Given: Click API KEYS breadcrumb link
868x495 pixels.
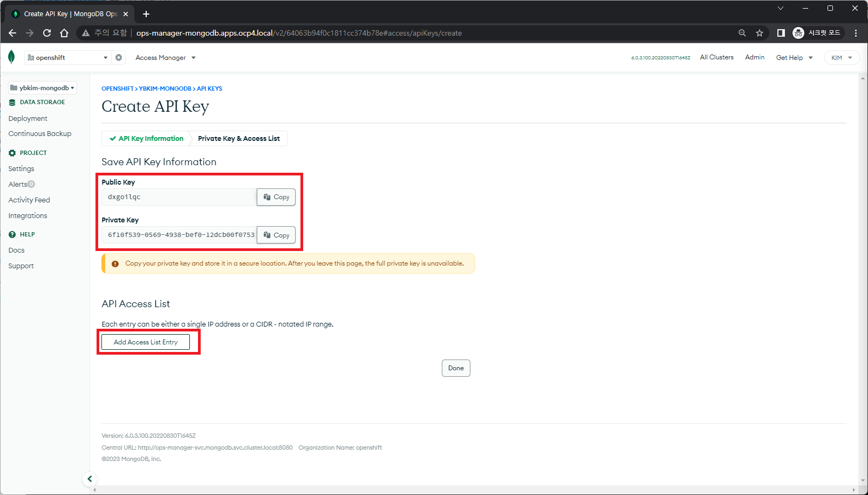Looking at the screenshot, I should click(x=209, y=89).
